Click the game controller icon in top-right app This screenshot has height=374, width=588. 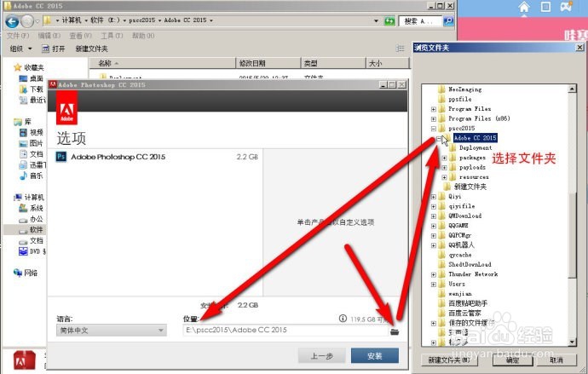pyautogui.click(x=566, y=6)
